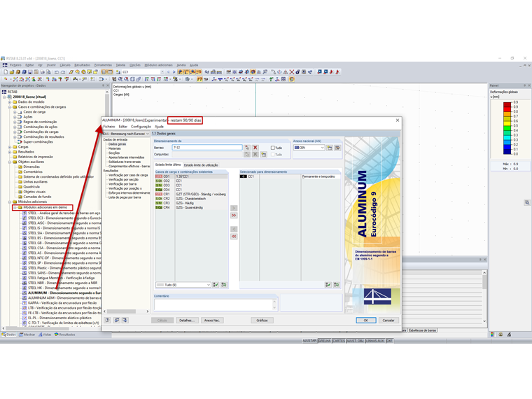Clear the Barras list with the red X
The image size is (532, 399).
255,148
